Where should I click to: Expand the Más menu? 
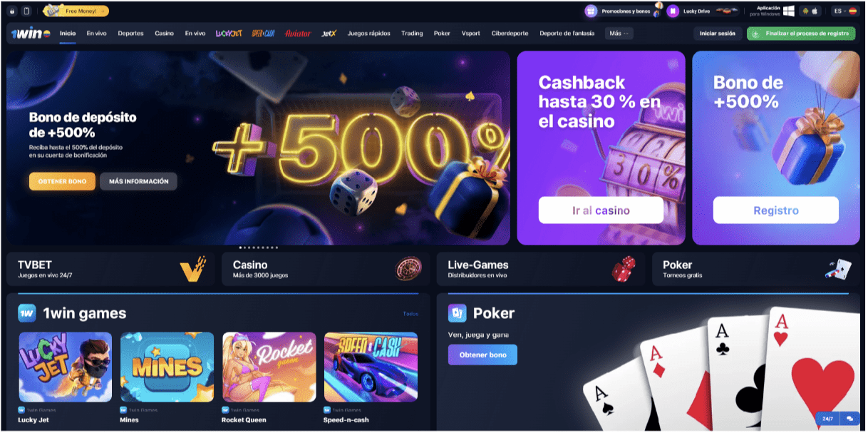619,34
